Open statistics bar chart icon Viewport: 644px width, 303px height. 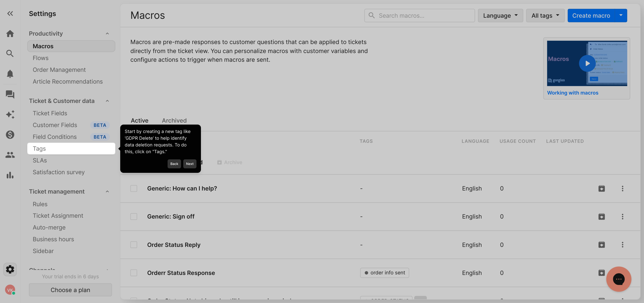10,175
